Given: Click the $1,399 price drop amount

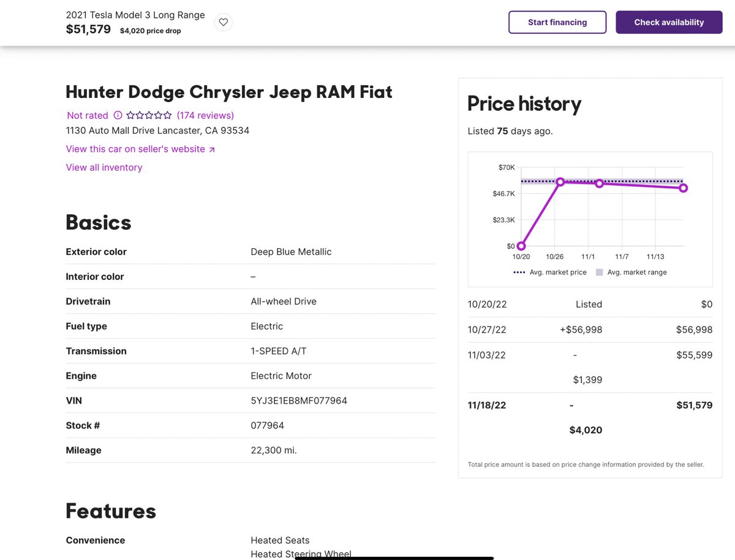Looking at the screenshot, I should coord(587,380).
